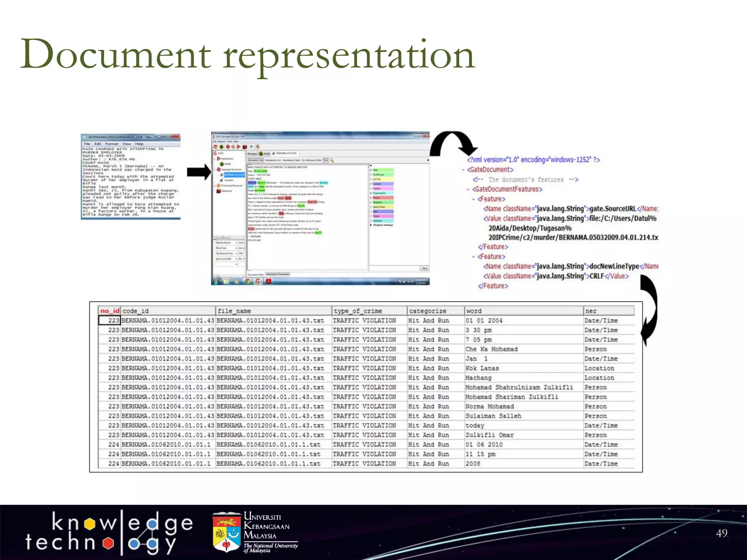Screen dimensions: 747x560
Task: Click the magnifier search icon in GATE toolbar
Action: pos(332,160)
